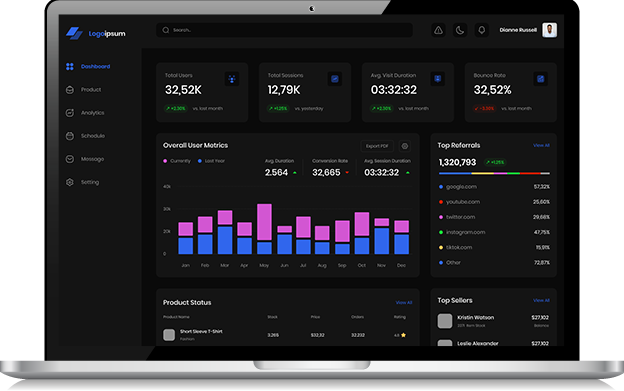This screenshot has height=391, width=624.
Task: Click the Setting gear icon in sidebar
Action: [70, 182]
